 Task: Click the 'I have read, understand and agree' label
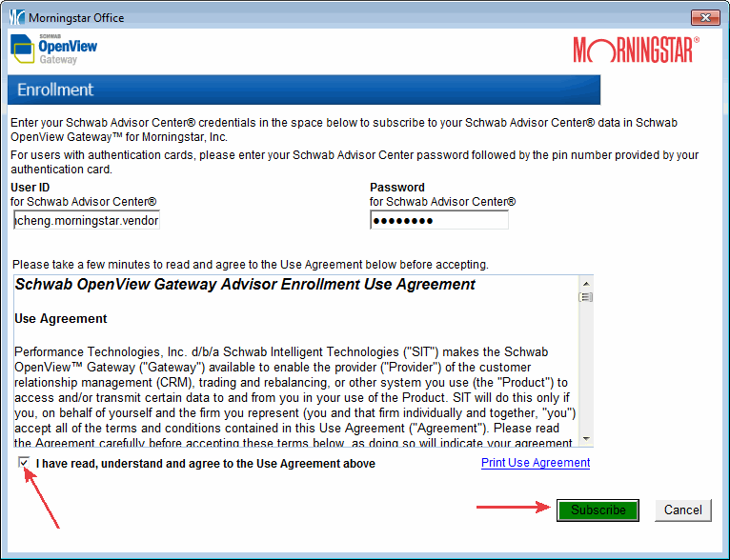pyautogui.click(x=205, y=464)
